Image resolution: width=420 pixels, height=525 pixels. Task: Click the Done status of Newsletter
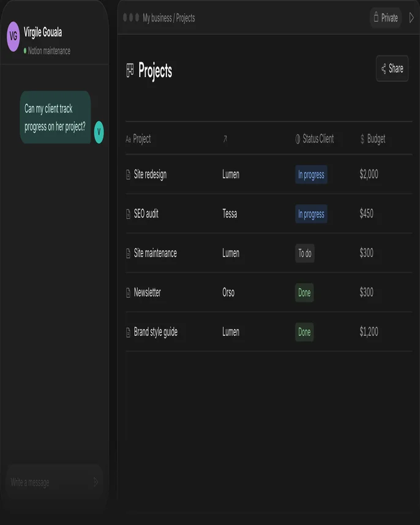click(x=304, y=292)
